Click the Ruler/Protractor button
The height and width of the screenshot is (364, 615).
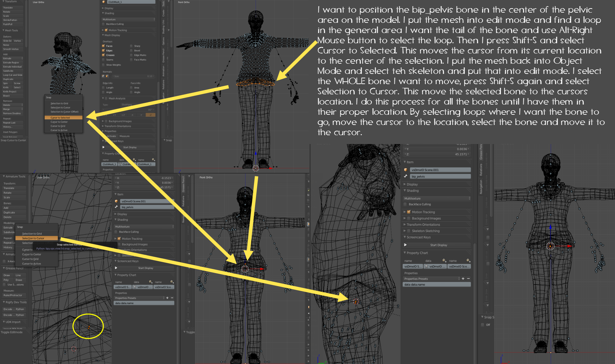(x=14, y=295)
